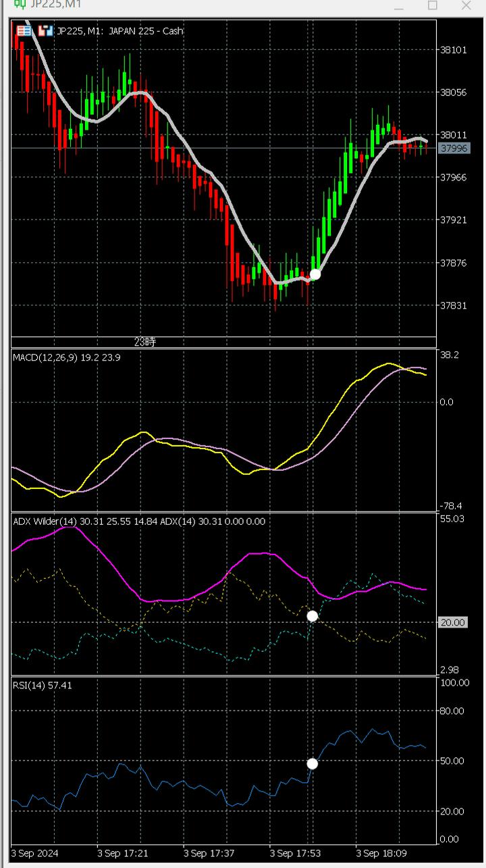Click the 3 Sep 17:21 time label
The width and height of the screenshot is (486, 868).
[122, 853]
